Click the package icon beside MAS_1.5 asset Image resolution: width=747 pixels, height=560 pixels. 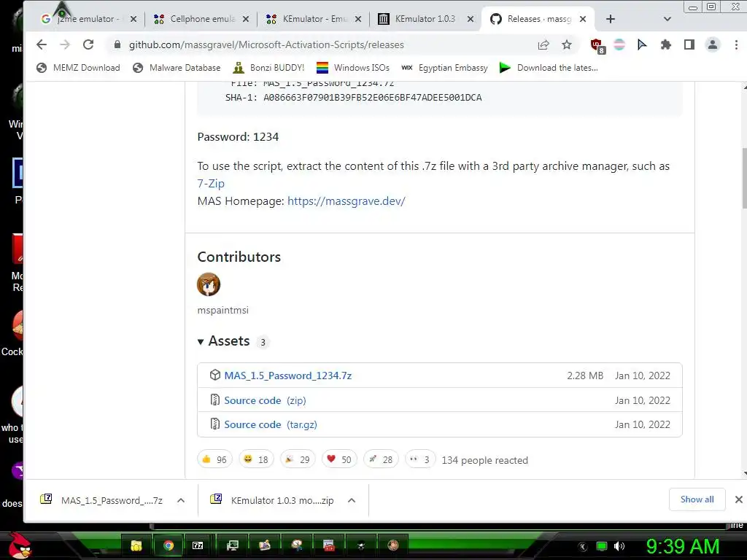click(x=215, y=376)
